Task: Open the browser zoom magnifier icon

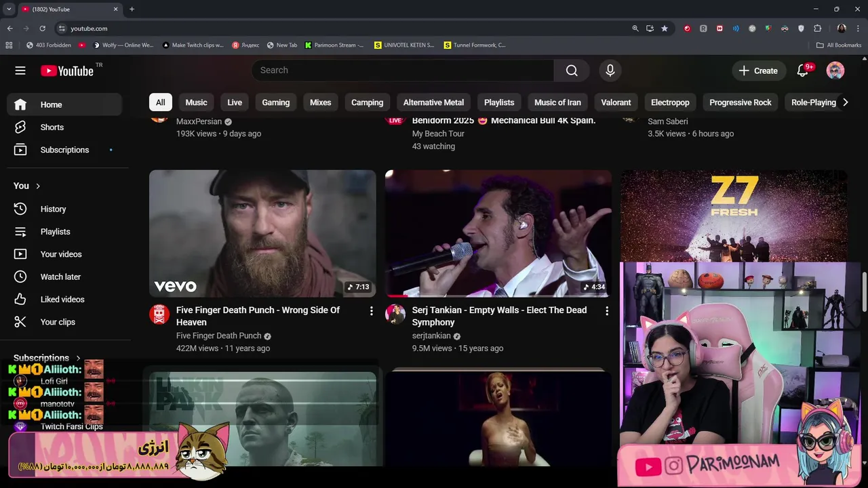Action: click(x=635, y=28)
